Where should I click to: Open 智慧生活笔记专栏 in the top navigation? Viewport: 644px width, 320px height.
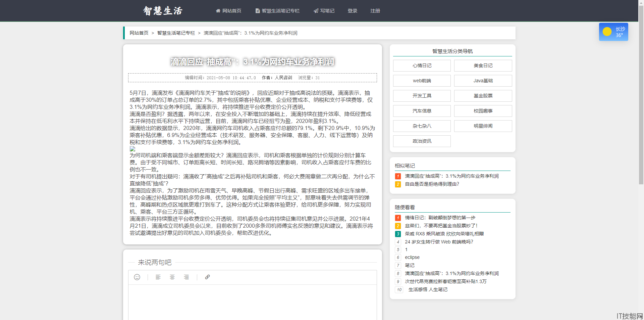277,11
